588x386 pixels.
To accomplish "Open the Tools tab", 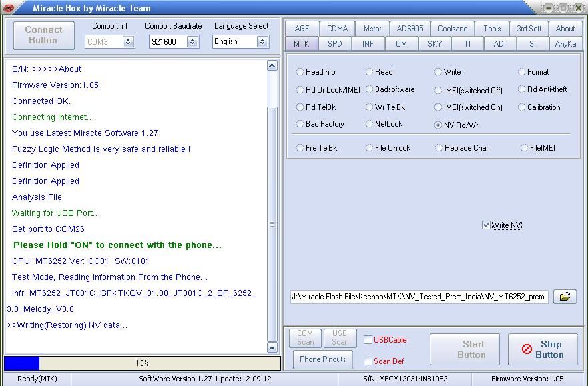I will point(492,29).
